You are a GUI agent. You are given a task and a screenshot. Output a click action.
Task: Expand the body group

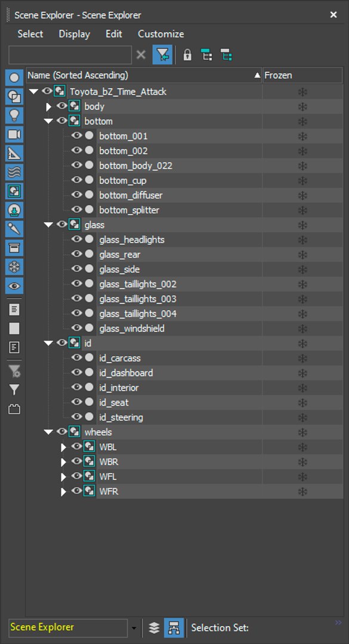(x=48, y=107)
